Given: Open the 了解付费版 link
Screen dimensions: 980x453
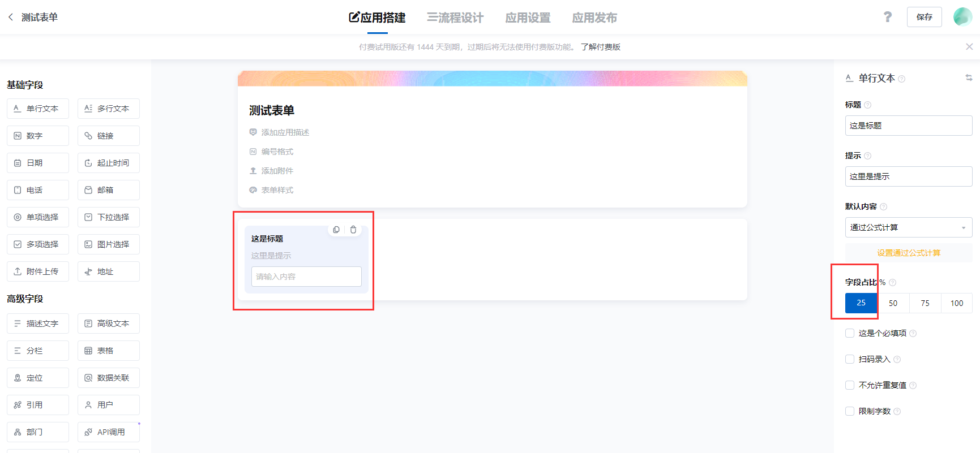Looking at the screenshot, I should coord(601,47).
